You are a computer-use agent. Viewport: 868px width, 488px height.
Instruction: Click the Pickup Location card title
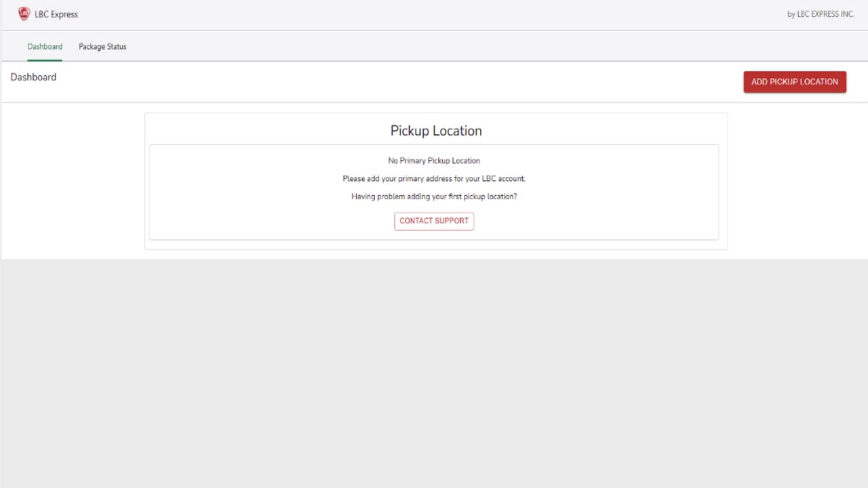point(436,131)
